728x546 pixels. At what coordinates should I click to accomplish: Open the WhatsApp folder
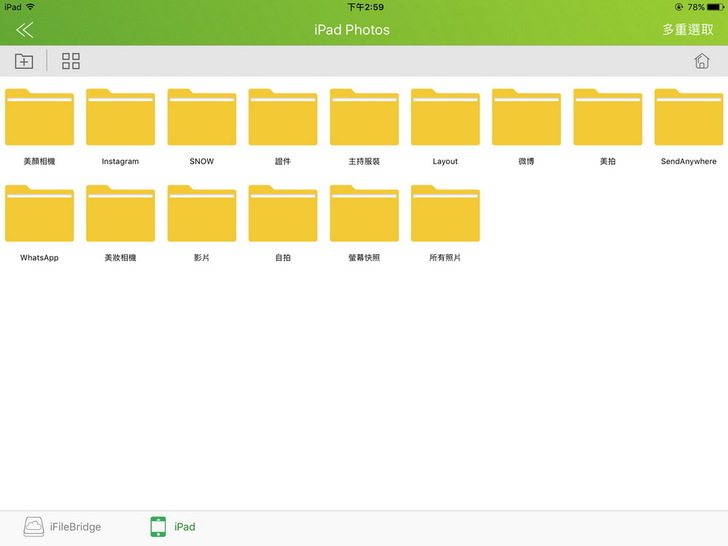pos(39,213)
